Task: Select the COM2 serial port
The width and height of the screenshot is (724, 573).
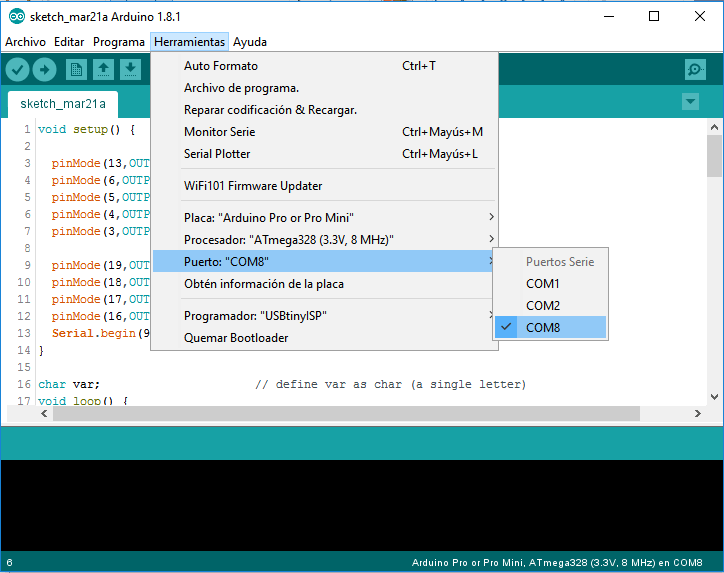Action: (550, 306)
